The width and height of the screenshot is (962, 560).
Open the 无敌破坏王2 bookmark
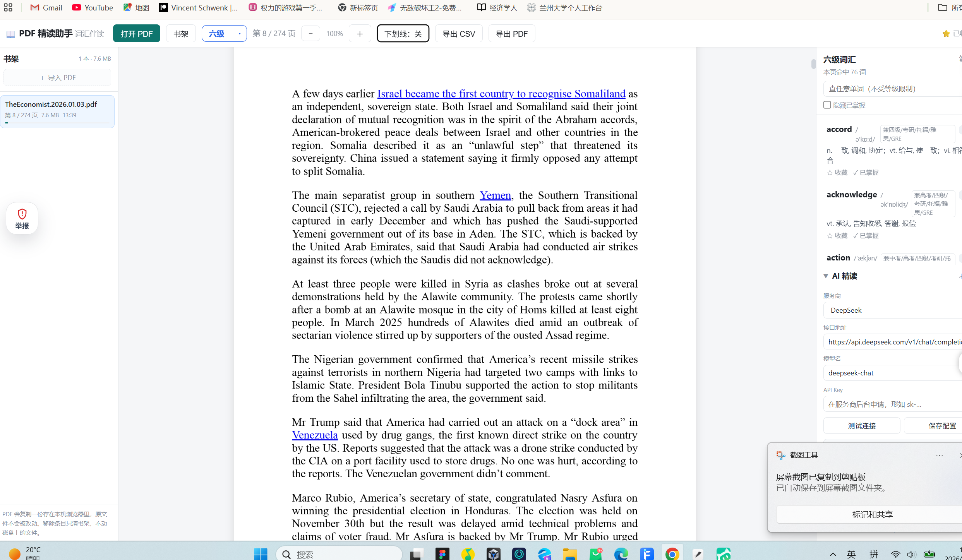(425, 7)
